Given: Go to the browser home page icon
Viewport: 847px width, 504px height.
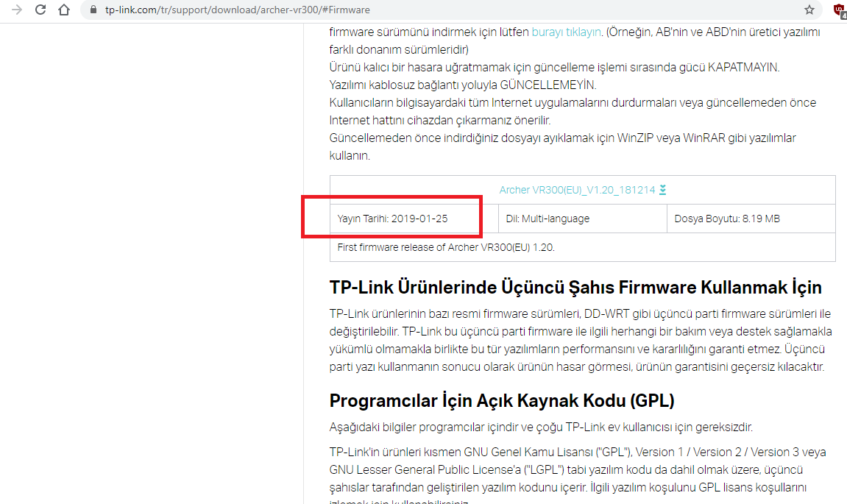Looking at the screenshot, I should 64,10.
